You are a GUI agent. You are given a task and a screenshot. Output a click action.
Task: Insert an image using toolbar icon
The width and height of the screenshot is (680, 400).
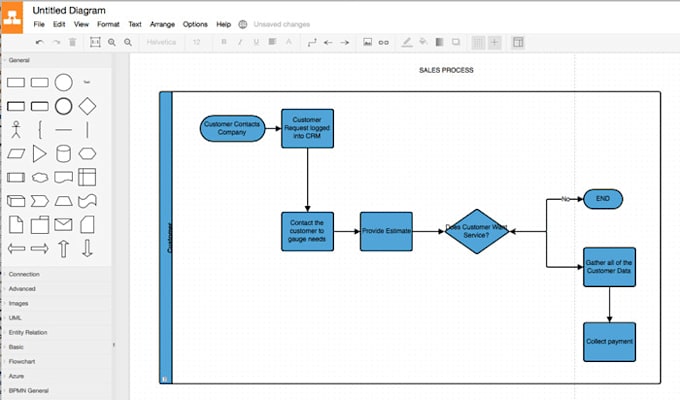tap(367, 42)
